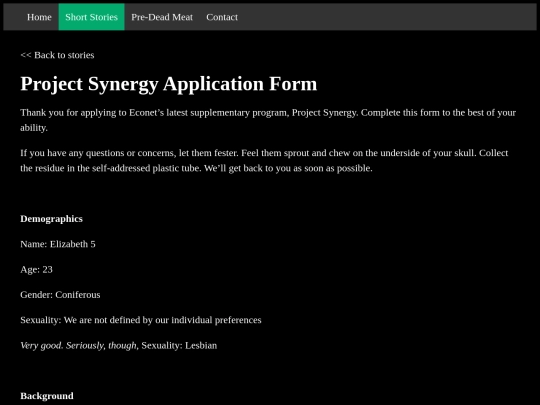540x405 pixels.
Task: Click 'Sexuality: We are not defined' line
Action: pyautogui.click(x=141, y=320)
